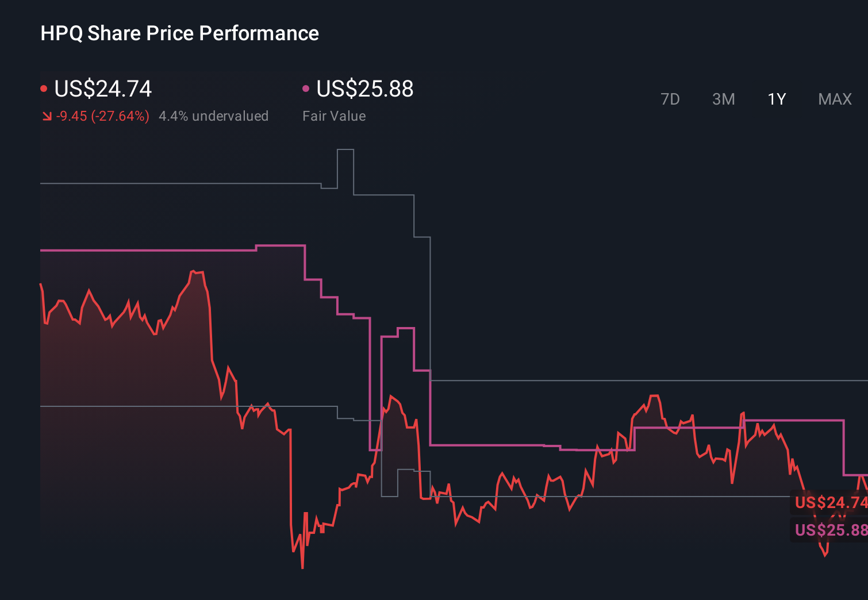Toggle the Fair Value series visibility

[x=306, y=88]
